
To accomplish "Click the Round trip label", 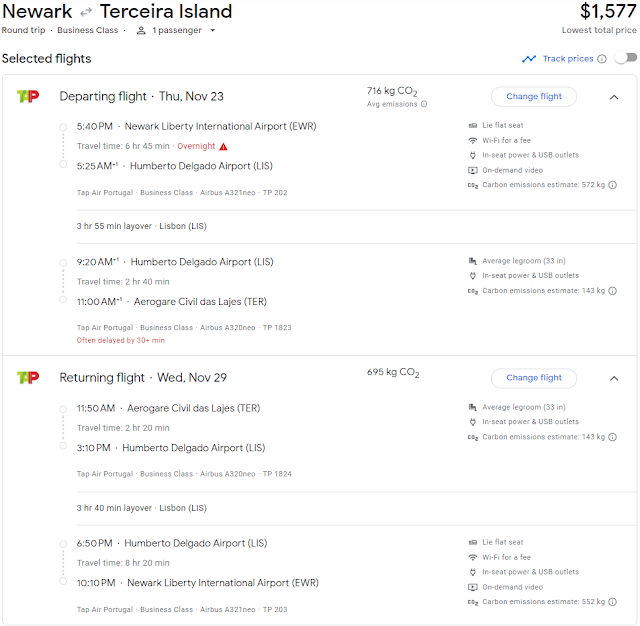I will 23,30.
